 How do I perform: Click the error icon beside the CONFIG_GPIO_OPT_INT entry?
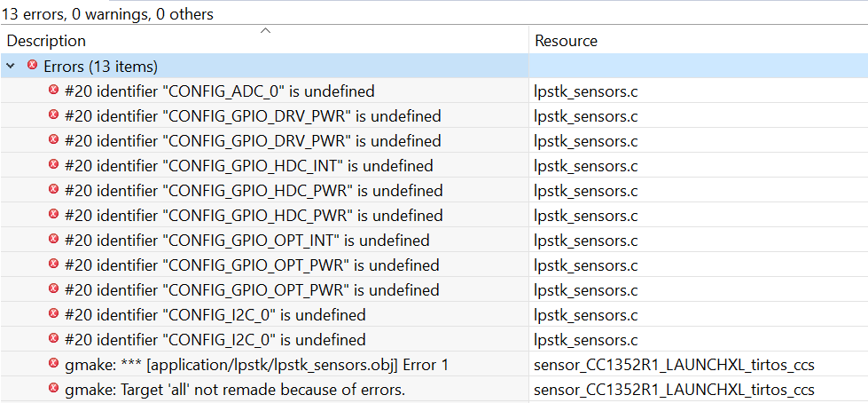click(x=53, y=240)
